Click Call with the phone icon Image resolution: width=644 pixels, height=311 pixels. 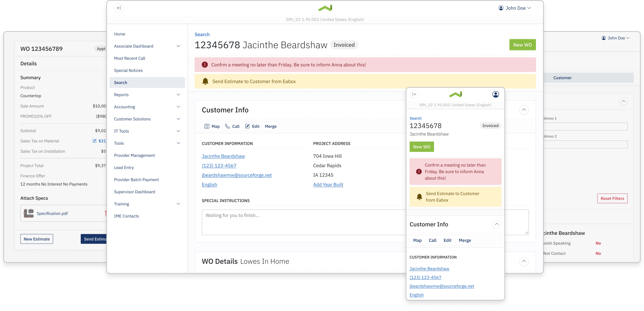tap(232, 126)
